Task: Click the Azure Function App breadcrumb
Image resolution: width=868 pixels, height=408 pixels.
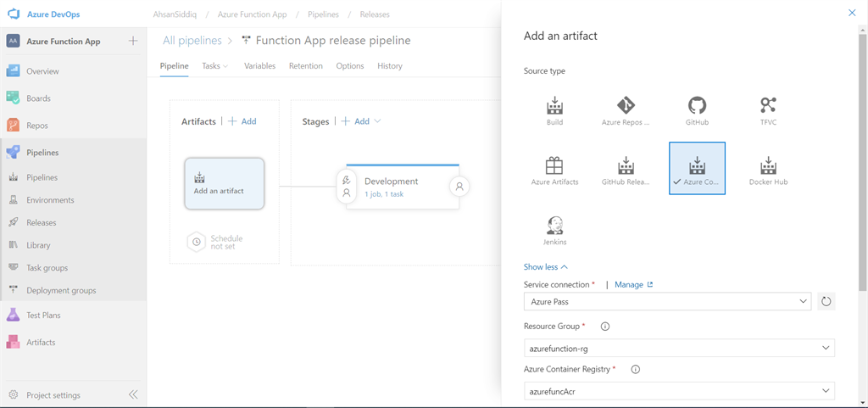Action: [253, 14]
